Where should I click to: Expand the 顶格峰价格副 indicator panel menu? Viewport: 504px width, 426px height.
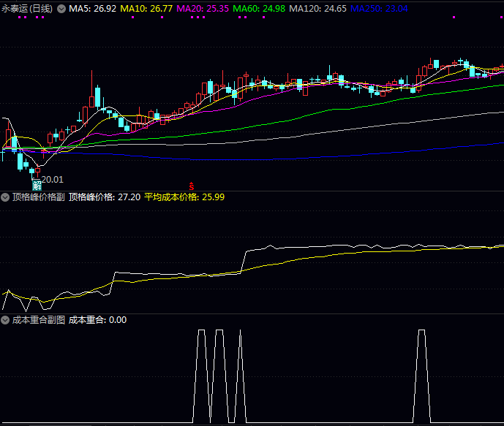coord(6,197)
